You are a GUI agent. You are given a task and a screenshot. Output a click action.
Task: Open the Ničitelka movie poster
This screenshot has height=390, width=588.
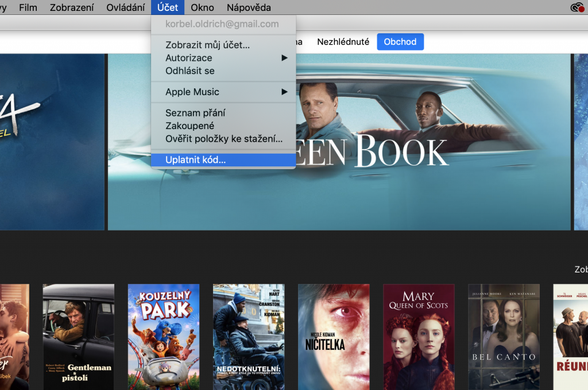pyautogui.click(x=334, y=337)
